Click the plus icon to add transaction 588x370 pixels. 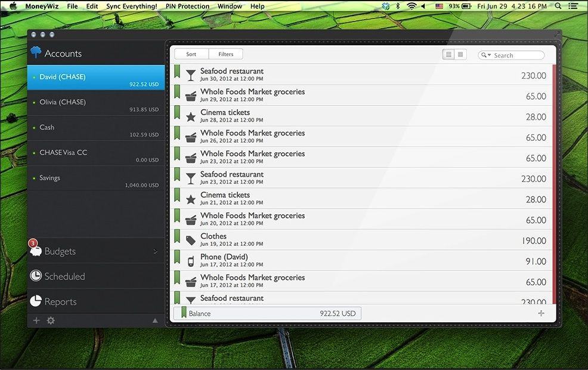click(x=541, y=313)
